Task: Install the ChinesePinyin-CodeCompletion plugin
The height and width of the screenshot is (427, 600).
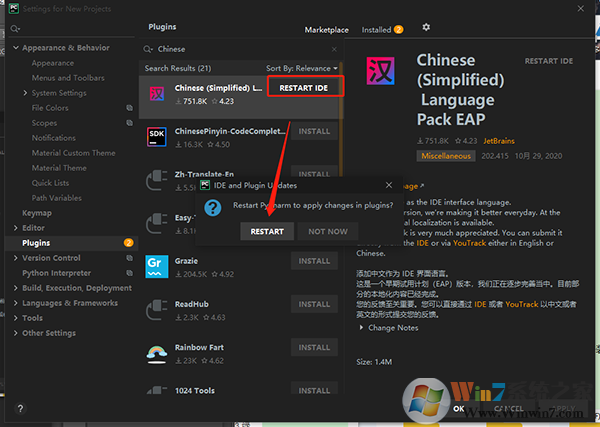Action: (314, 131)
